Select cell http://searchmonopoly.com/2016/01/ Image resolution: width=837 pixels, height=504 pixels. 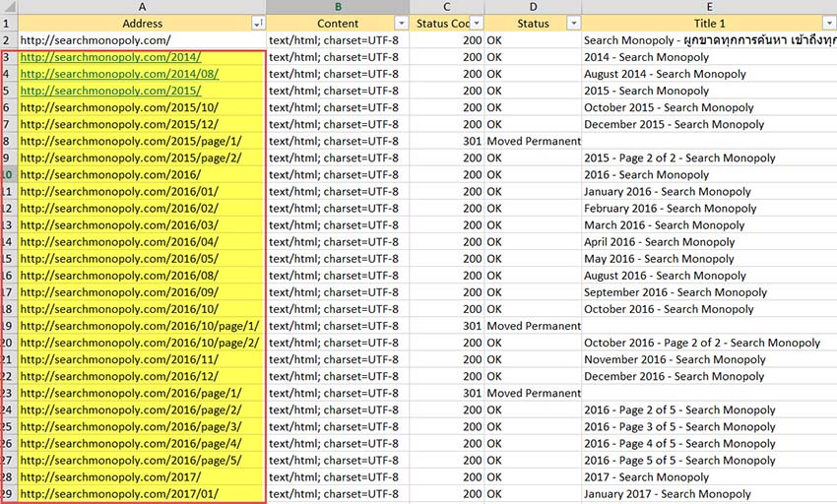point(142,192)
